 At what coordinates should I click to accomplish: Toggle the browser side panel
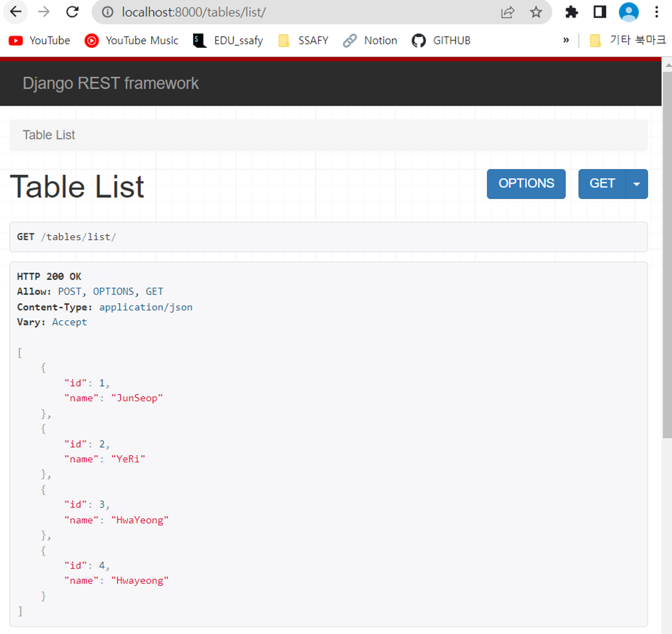(x=600, y=12)
